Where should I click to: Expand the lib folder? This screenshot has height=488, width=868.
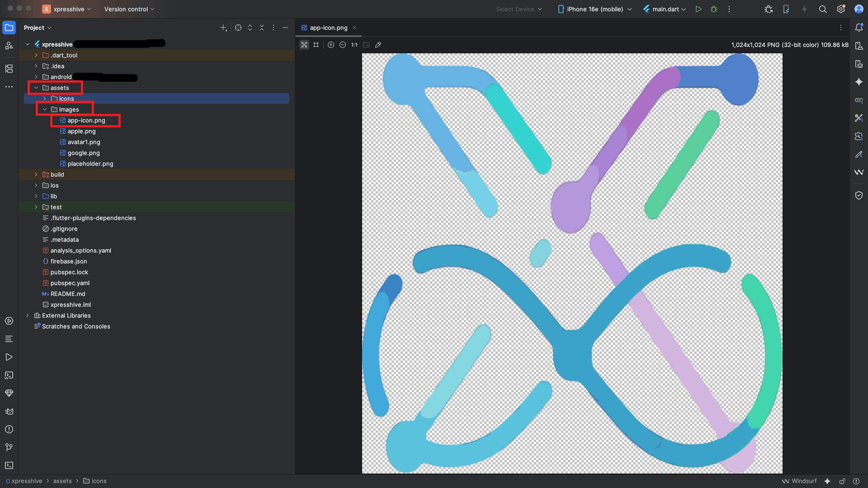pos(36,196)
